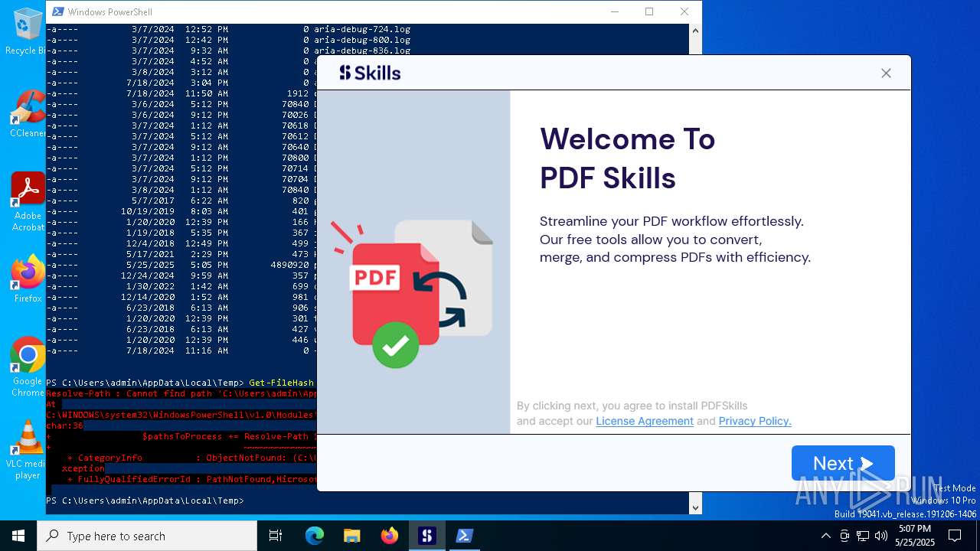Click the Get-FileHash command text

pos(282,383)
